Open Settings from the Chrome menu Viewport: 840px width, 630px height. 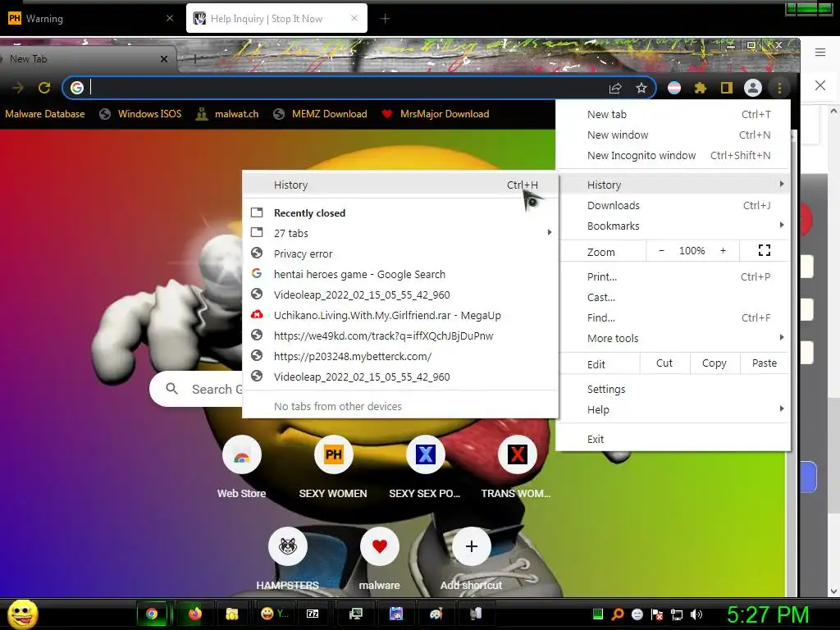point(673,390)
